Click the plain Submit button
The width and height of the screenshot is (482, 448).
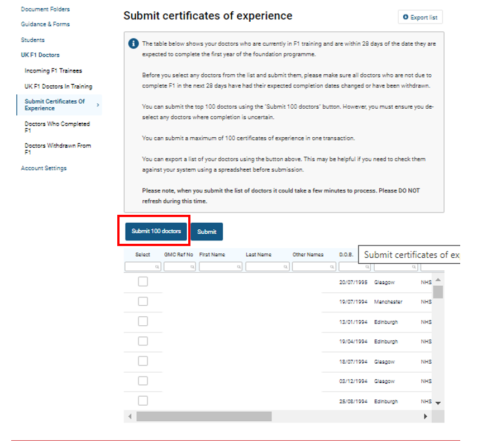(207, 232)
